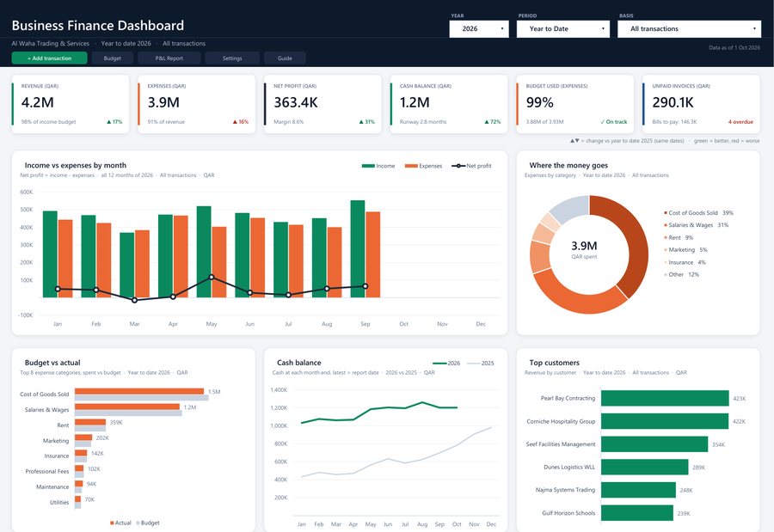Screen dimensions: 774x532
Task: Click the Cost of Goods Sold budget row label
Action: [45, 394]
